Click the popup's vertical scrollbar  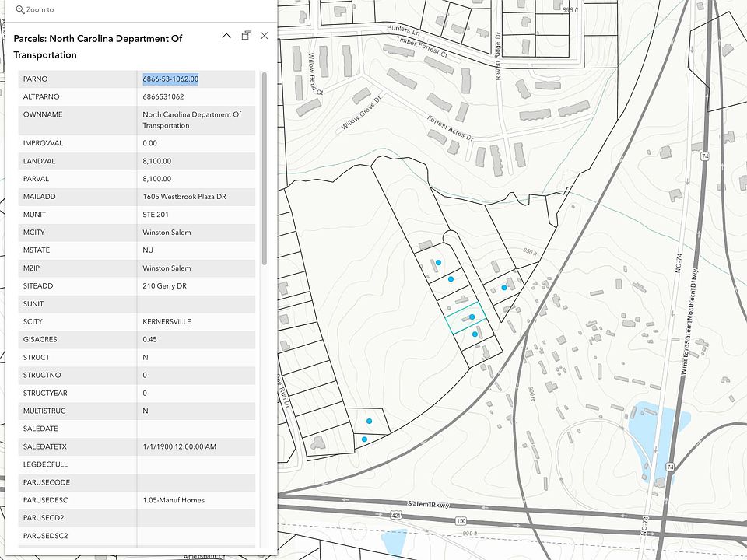point(265,168)
